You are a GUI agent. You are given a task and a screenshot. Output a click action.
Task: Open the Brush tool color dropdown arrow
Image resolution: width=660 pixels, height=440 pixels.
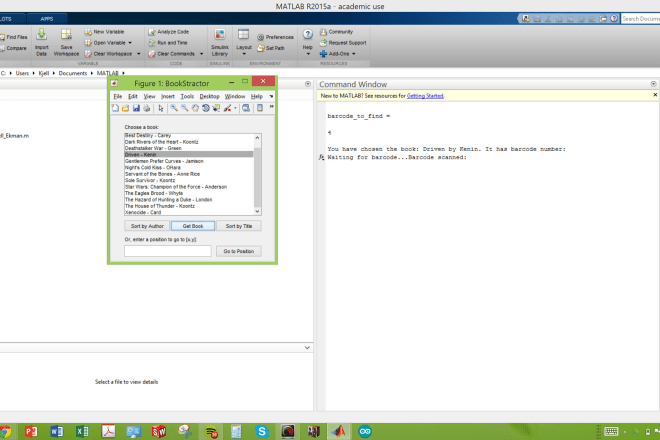pos(235,108)
